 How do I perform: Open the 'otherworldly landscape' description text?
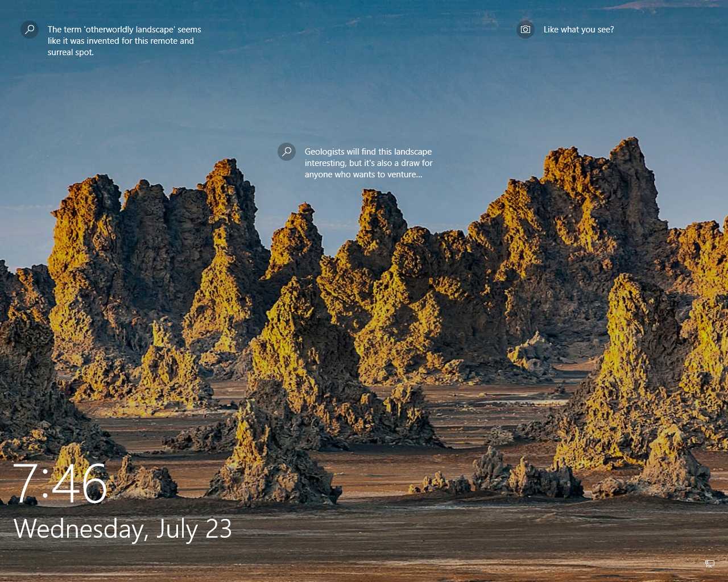[x=125, y=41]
